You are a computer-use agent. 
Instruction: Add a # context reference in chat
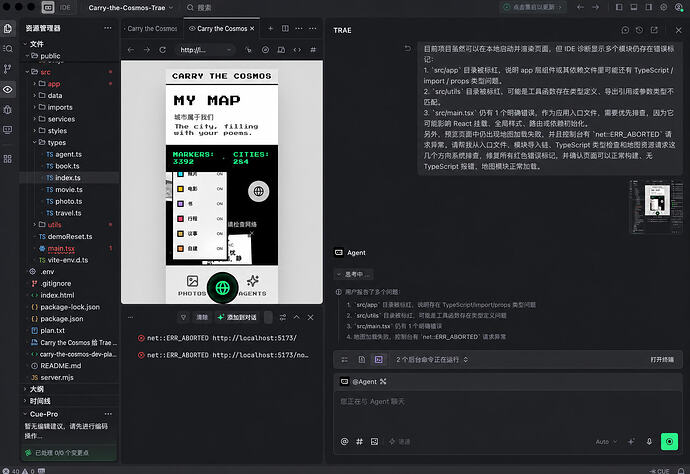360,441
